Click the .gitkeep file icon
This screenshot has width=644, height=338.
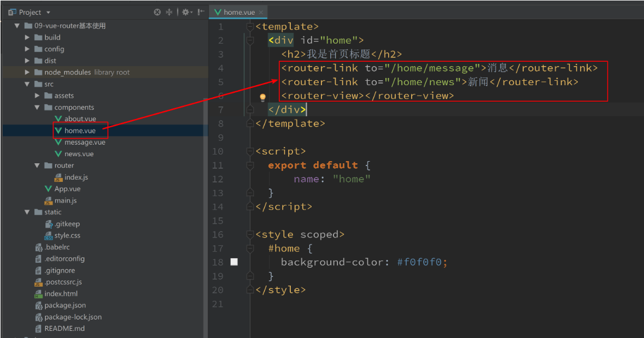49,224
